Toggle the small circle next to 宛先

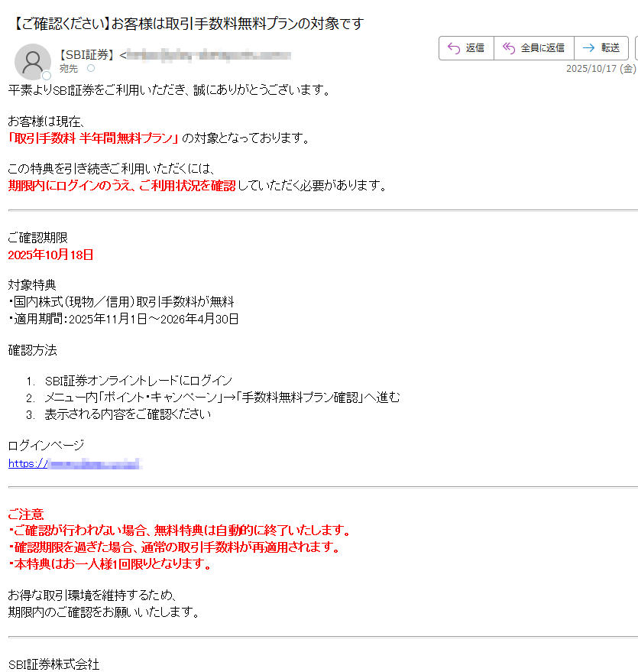tap(91, 68)
